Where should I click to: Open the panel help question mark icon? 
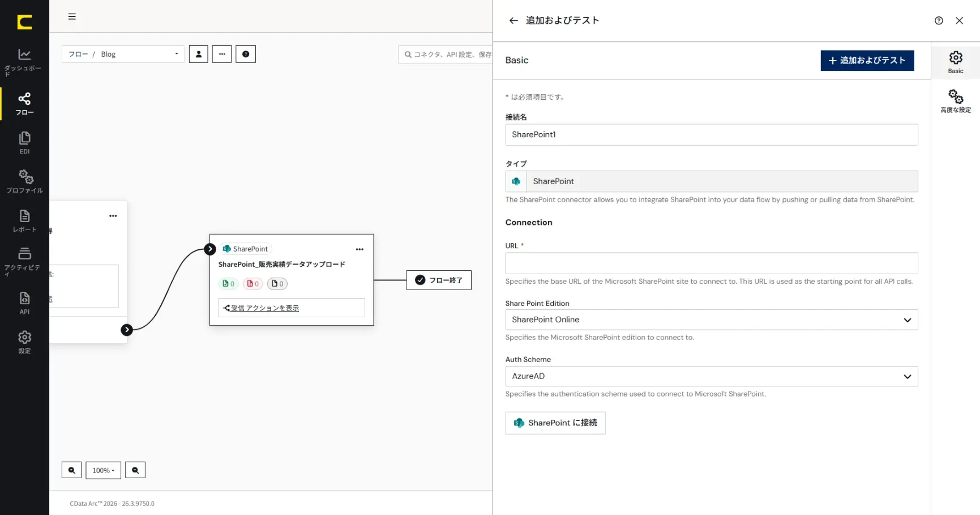coord(939,20)
